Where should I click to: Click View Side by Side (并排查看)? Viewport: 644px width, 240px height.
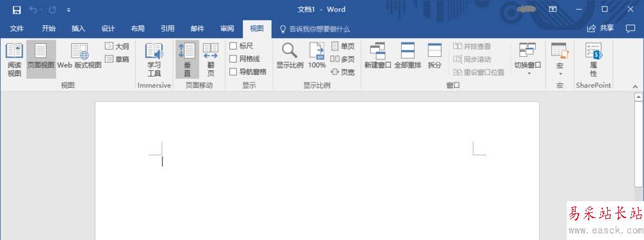point(472,46)
